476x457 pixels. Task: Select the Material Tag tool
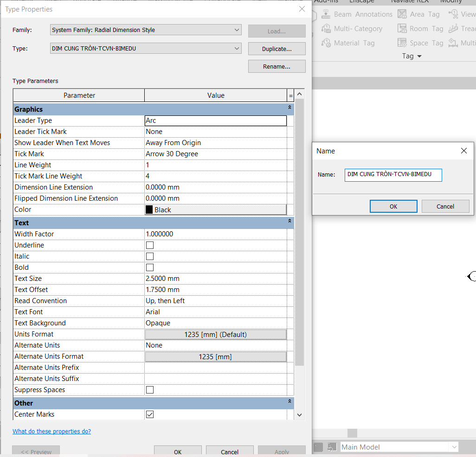point(326,43)
